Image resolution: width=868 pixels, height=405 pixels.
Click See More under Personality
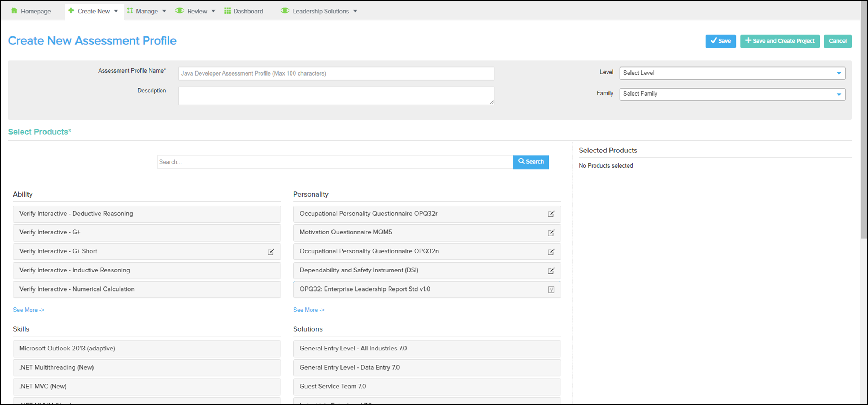[x=309, y=310]
